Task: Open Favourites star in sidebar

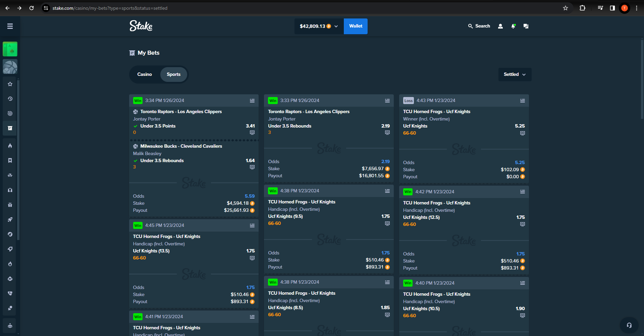Action: coord(10,84)
